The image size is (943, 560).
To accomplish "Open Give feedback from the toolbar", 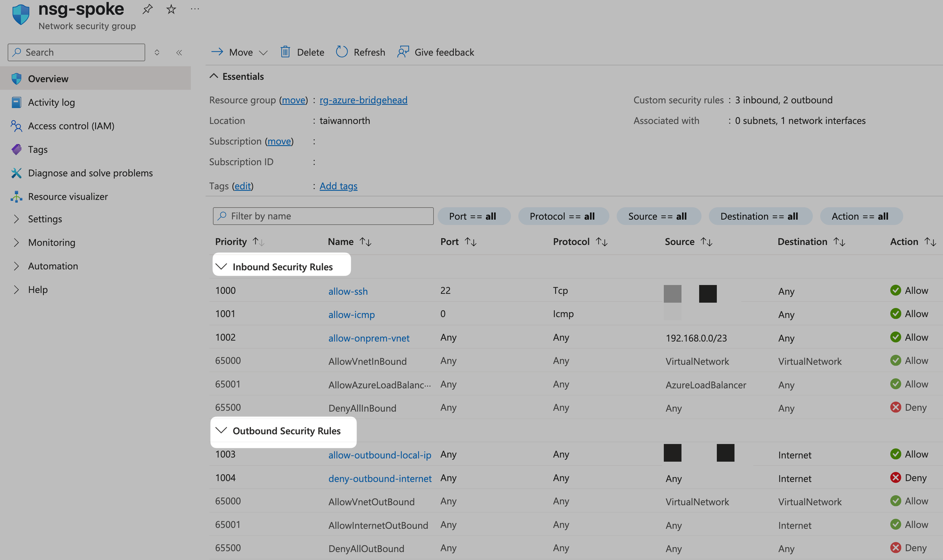I will click(436, 52).
